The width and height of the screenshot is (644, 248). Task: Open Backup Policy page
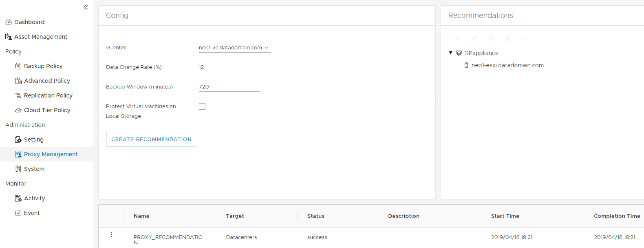coord(43,66)
